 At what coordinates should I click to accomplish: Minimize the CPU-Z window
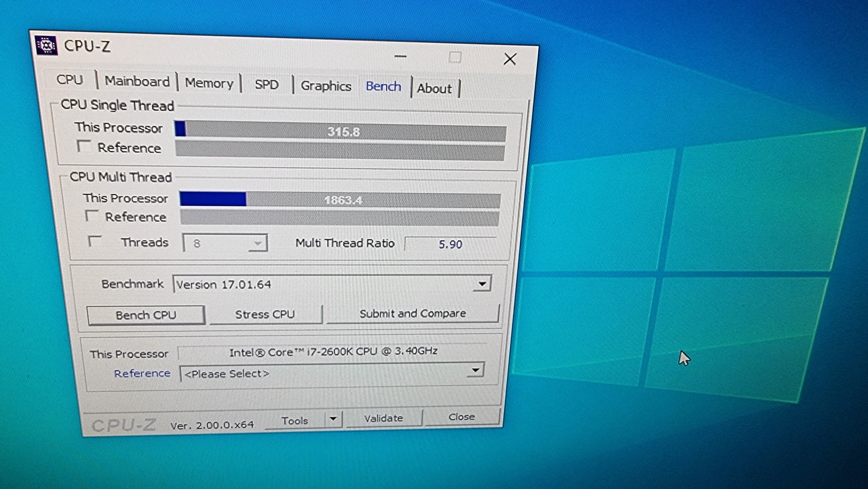[x=400, y=56]
